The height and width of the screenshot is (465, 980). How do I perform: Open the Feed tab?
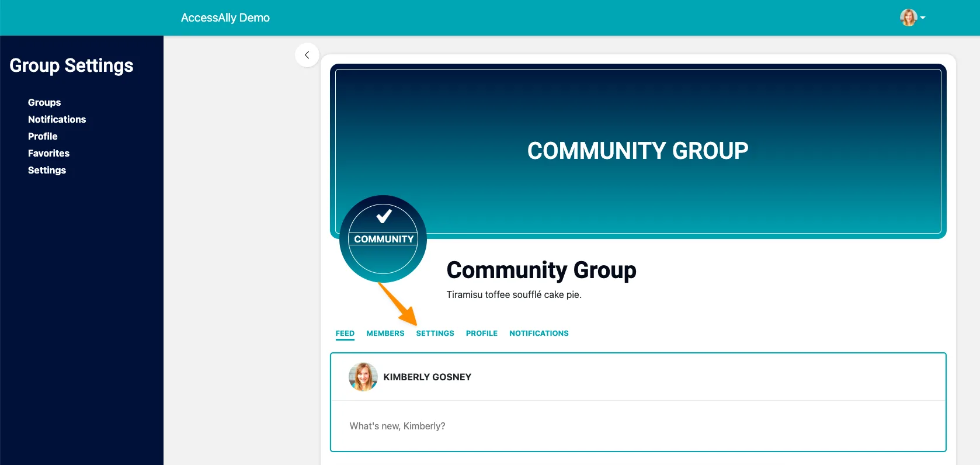tap(345, 333)
